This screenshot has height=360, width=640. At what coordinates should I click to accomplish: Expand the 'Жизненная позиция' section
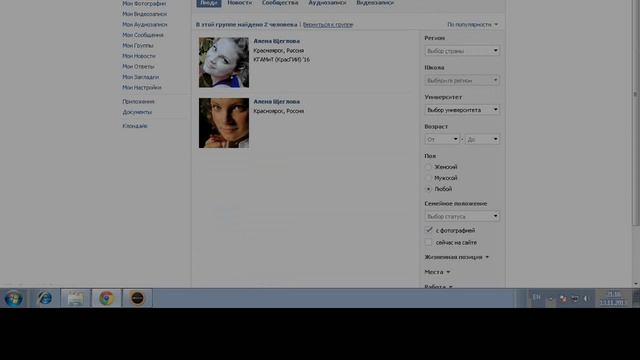tap(456, 257)
